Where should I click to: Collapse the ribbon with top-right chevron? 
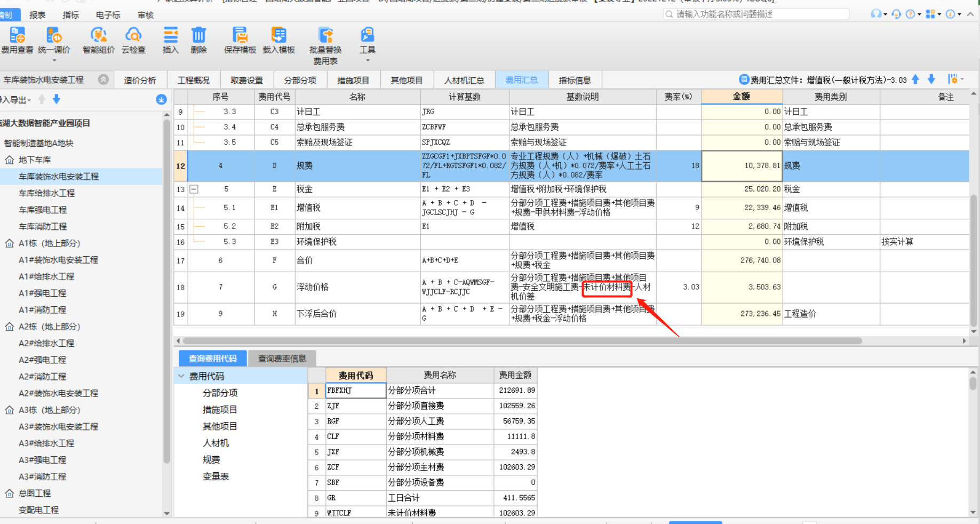click(970, 14)
